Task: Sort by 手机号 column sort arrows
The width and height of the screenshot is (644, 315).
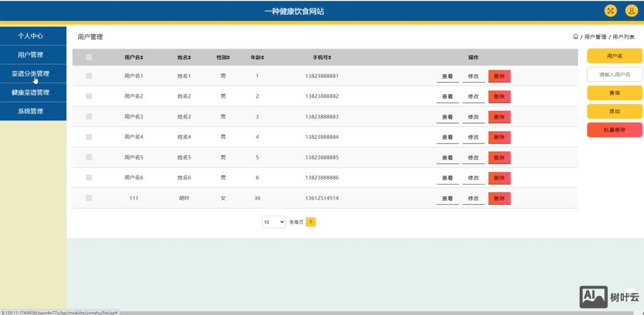Action: point(330,58)
